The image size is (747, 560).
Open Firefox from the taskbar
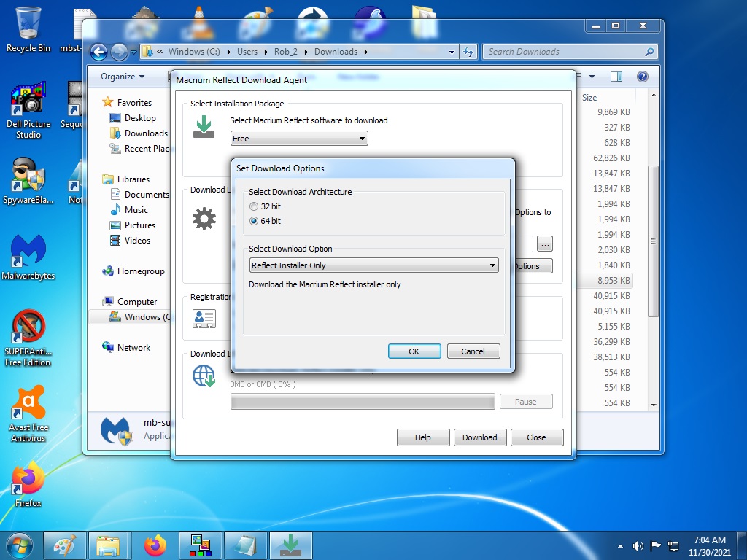click(155, 545)
